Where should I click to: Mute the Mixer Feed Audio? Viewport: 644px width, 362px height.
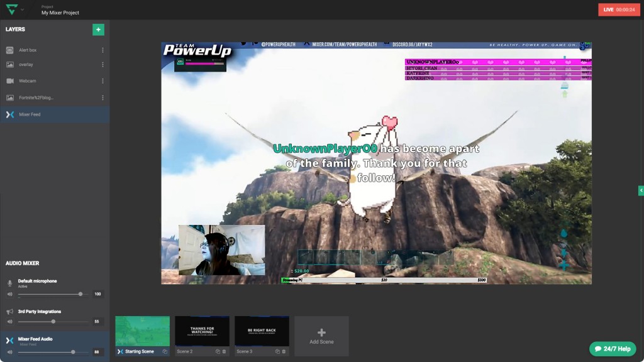point(9,352)
